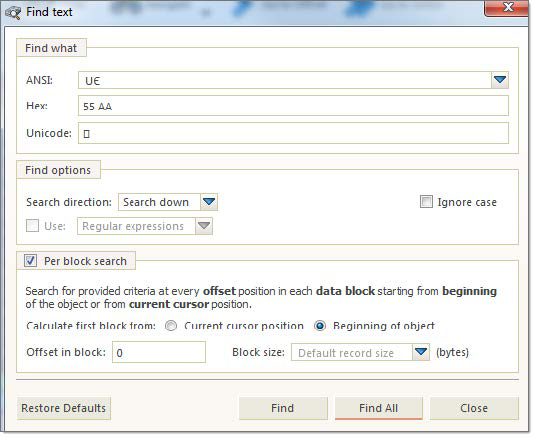534x437 pixels.
Task: Click the Hex value input field
Action: click(x=293, y=106)
